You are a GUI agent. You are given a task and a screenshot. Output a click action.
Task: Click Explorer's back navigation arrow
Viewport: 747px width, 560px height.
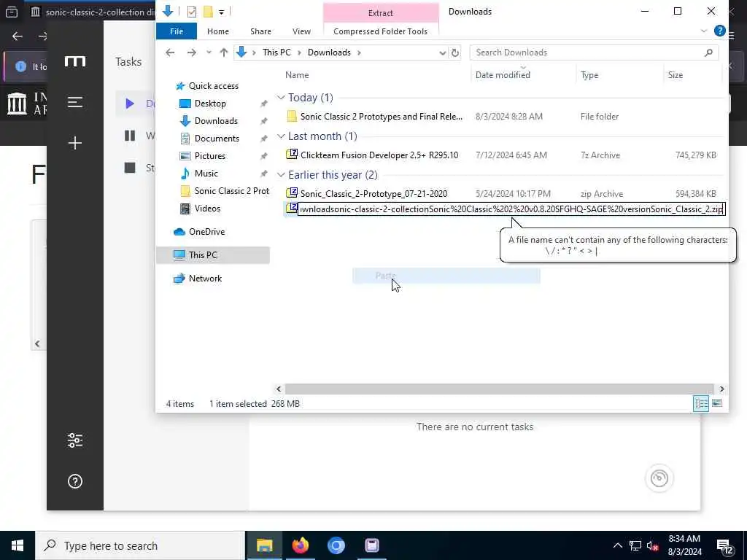[x=170, y=52]
